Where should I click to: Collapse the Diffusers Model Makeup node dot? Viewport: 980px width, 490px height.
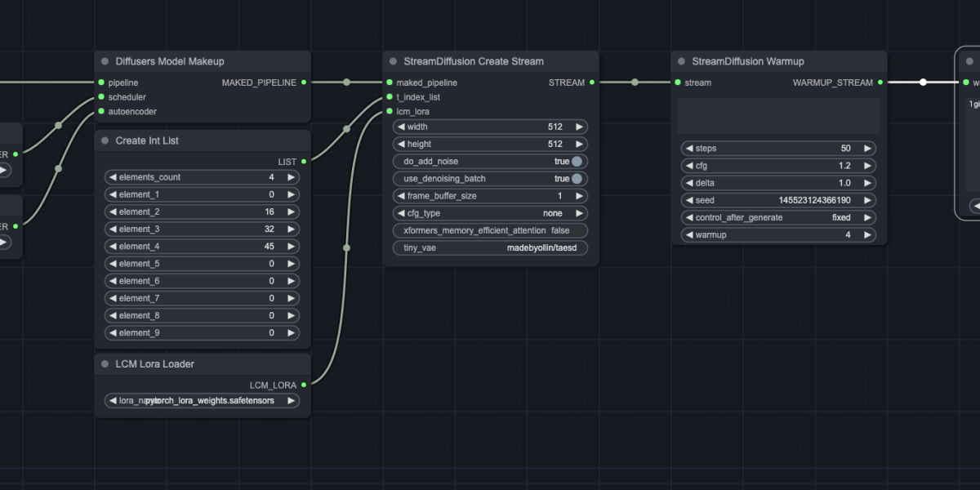point(105,61)
